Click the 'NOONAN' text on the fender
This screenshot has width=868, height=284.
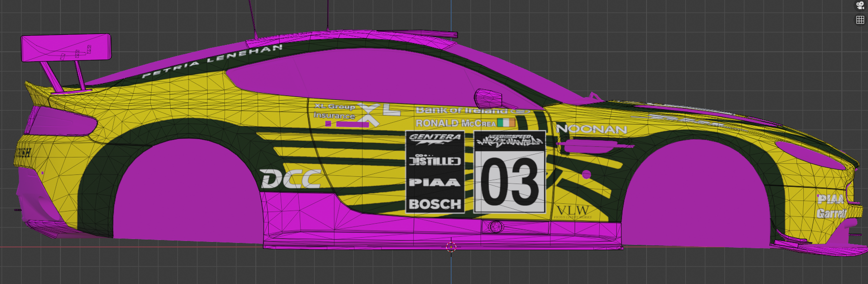592,129
